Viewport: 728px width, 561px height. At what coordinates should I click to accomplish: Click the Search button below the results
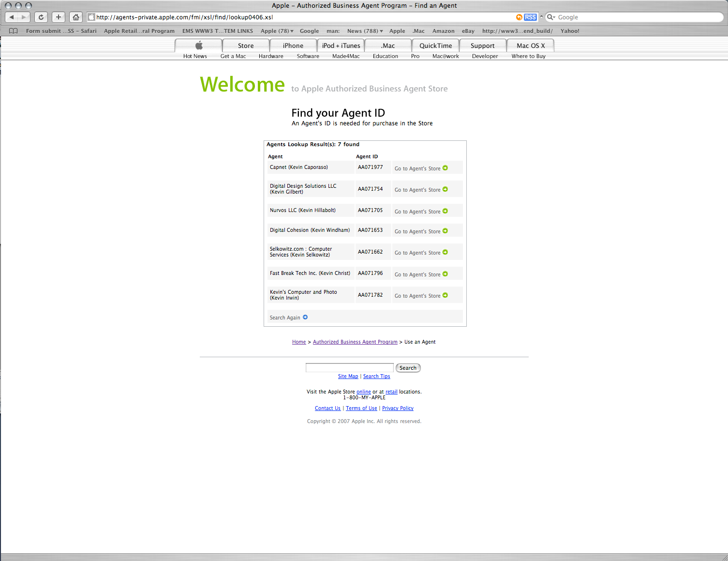[408, 368]
